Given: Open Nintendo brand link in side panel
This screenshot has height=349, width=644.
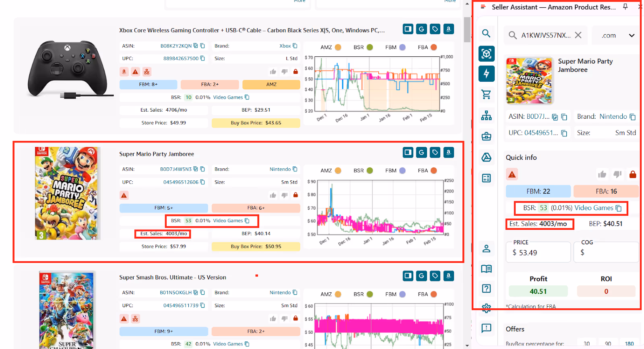Looking at the screenshot, I should 613,116.
